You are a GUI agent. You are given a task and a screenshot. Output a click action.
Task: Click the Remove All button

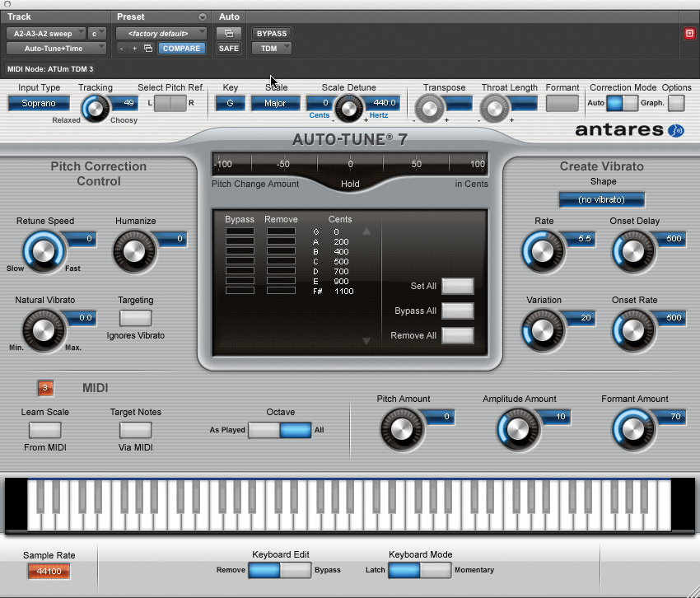pos(458,335)
